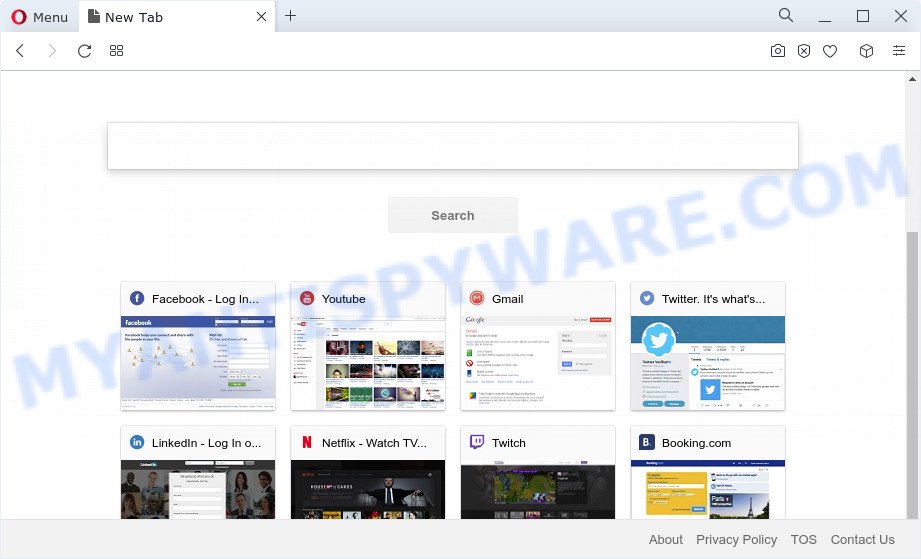Screen dimensions: 921x559
Task: Open the Easy Setup sliders icon
Action: pyautogui.click(x=899, y=50)
